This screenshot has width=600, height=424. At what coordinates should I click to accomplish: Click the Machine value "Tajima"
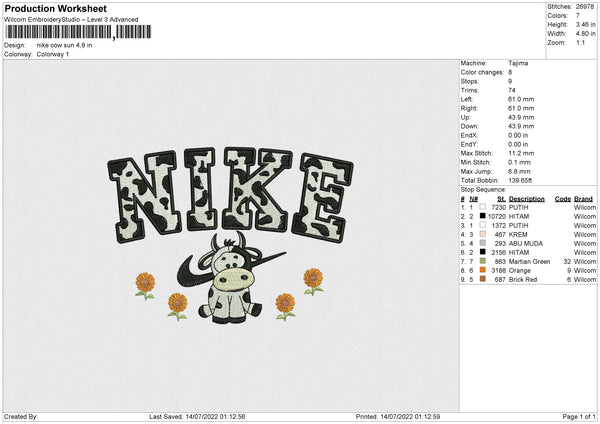coord(518,63)
